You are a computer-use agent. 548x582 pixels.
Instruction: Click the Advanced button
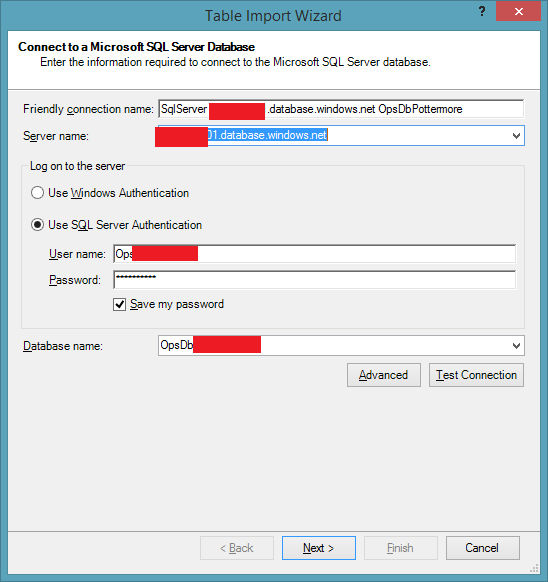pos(384,375)
